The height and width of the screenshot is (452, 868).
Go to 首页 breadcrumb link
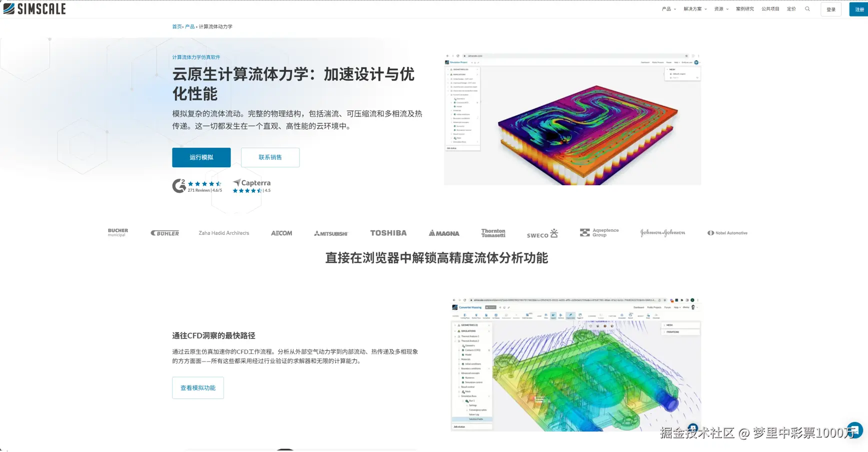point(176,27)
